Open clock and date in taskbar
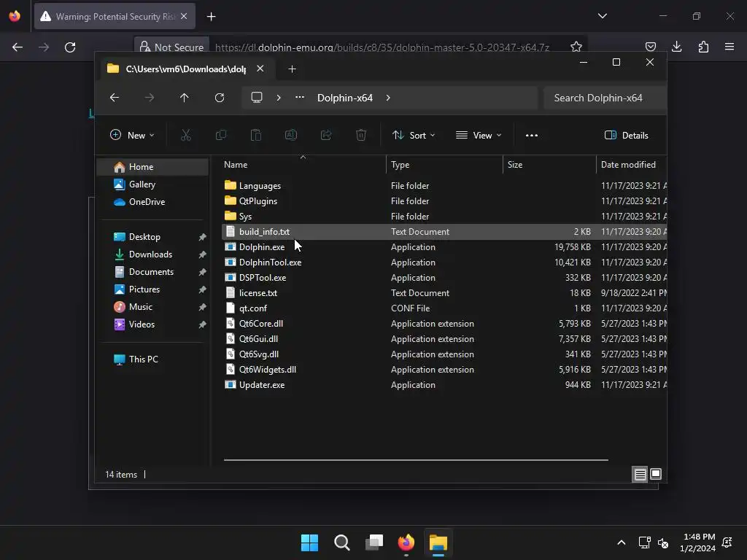747x560 pixels. pyautogui.click(x=697, y=542)
